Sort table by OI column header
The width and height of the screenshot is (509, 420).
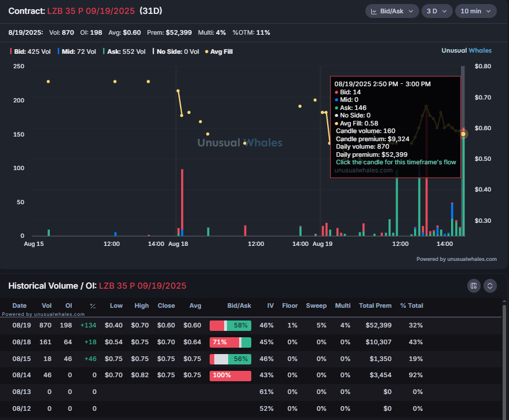click(x=69, y=305)
